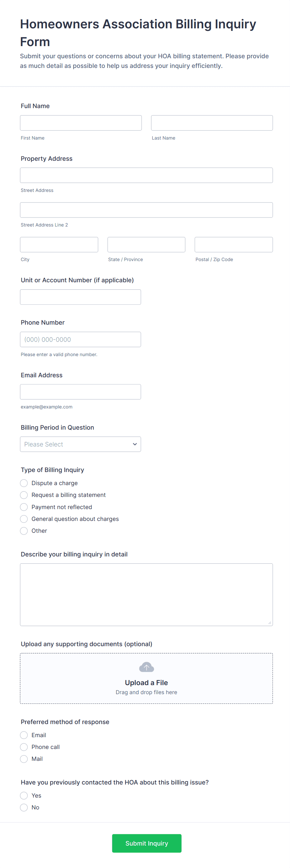Select Yes for previously contacted HOA
This screenshot has width=290, height=868.
24,795
